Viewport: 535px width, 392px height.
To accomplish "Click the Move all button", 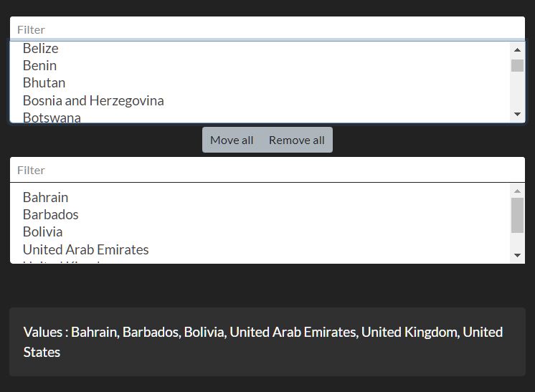I will 232,140.
